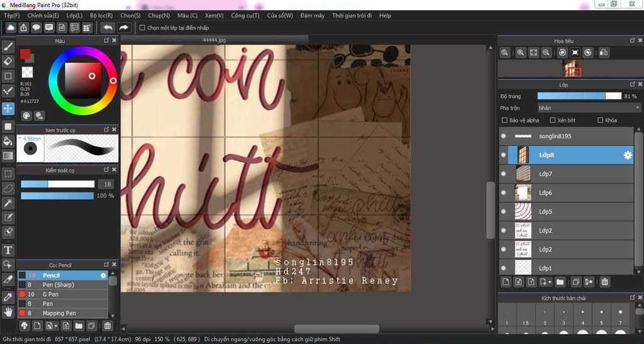Delete layer with trash icon in Layer panel
The height and width of the screenshot is (344, 644).
604,282
